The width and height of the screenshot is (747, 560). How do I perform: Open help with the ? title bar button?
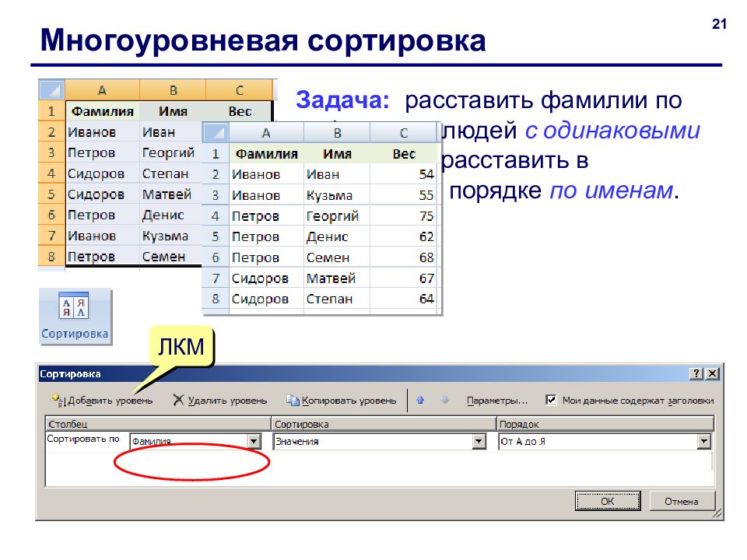point(696,374)
